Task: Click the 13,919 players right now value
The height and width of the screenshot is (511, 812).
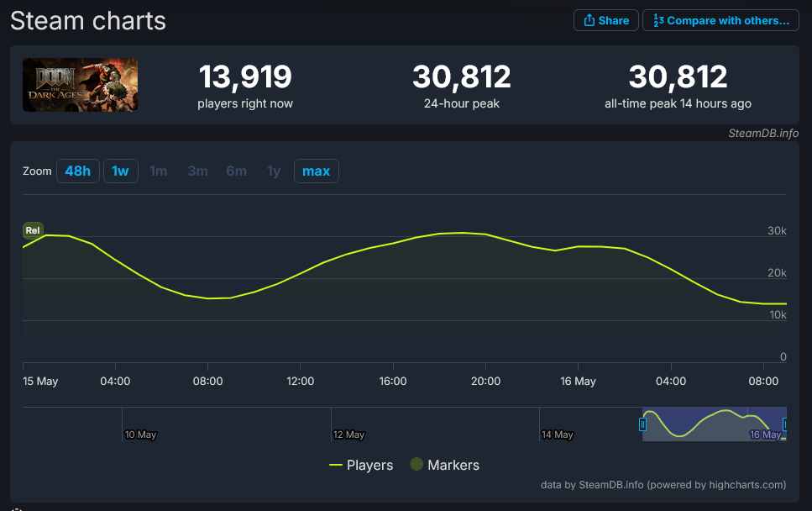Action: [x=245, y=76]
